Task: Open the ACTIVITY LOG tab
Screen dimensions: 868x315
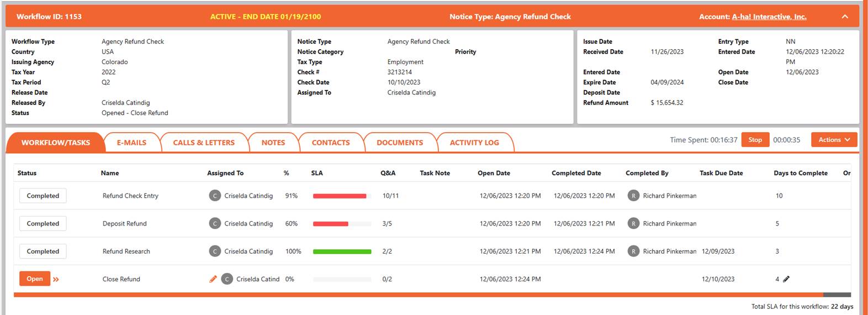Action: click(x=474, y=143)
